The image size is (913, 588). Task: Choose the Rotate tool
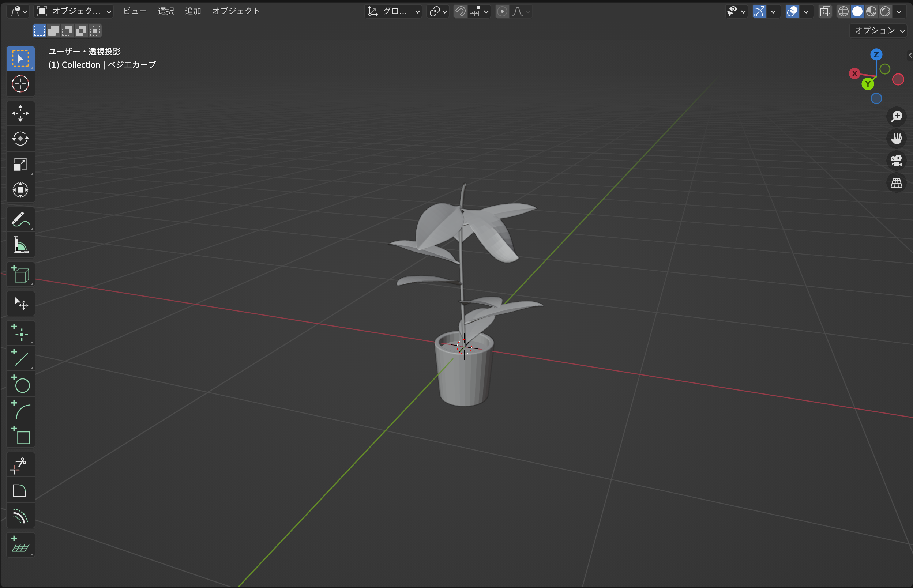pos(20,139)
